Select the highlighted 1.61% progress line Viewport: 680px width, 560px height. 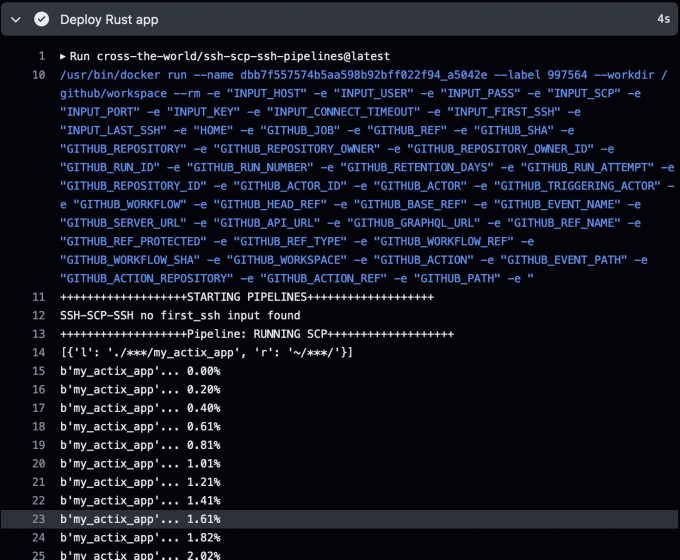coord(140,519)
